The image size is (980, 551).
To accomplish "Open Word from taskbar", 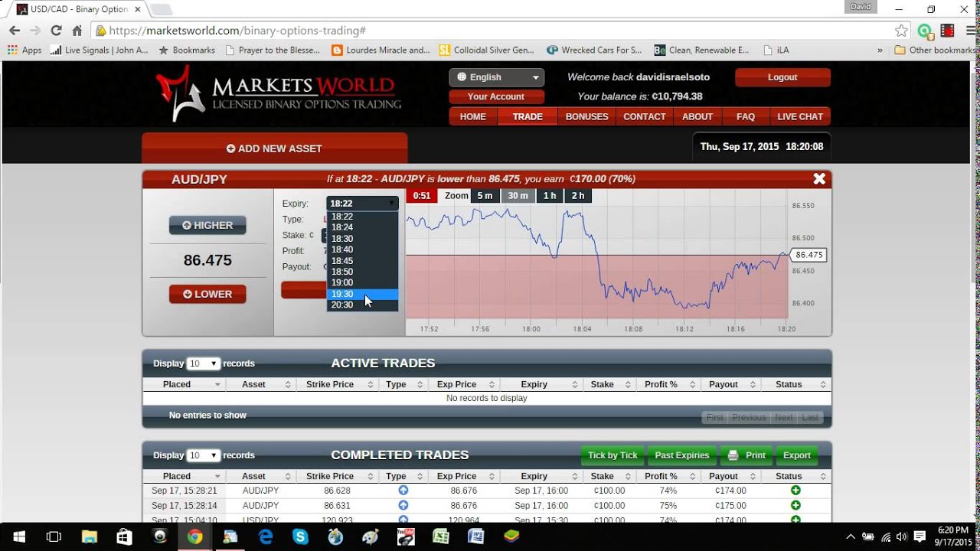I will point(476,536).
